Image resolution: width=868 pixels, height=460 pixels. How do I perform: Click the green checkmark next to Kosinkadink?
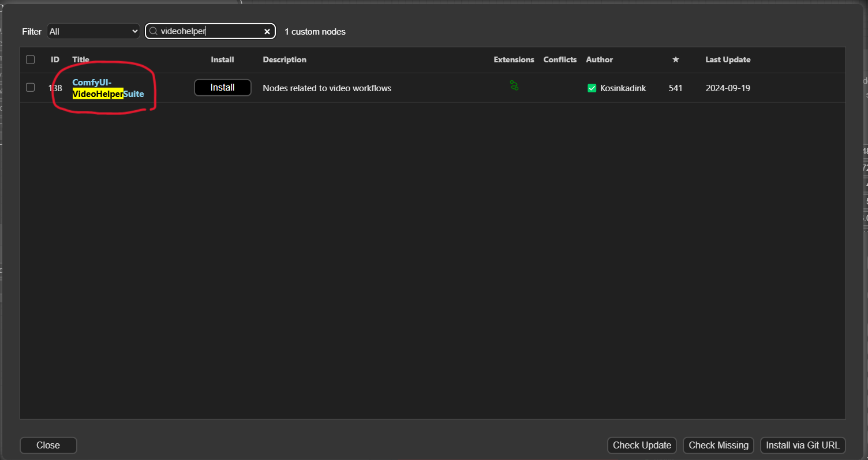click(592, 88)
